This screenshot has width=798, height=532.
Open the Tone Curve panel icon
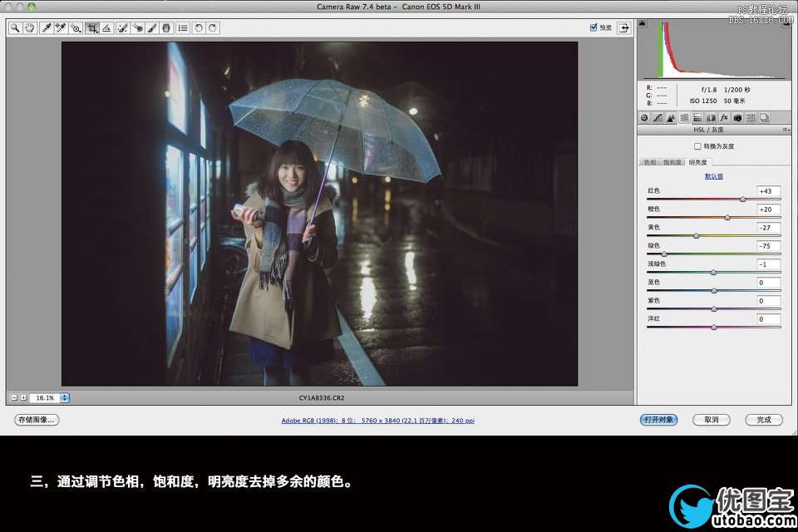(x=658, y=117)
